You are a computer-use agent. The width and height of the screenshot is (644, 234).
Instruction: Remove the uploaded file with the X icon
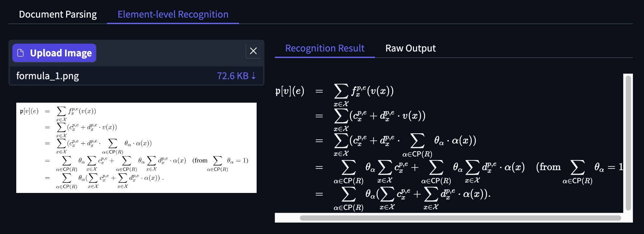[x=253, y=51]
